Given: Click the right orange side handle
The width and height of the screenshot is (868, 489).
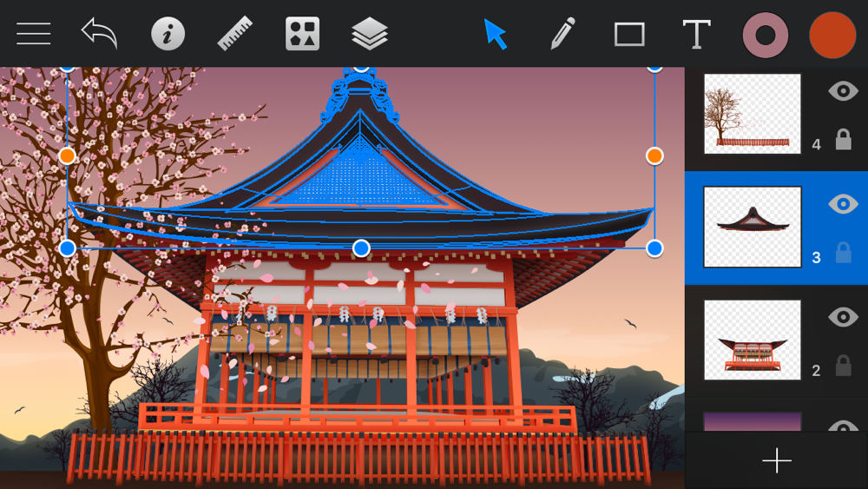Looking at the screenshot, I should [x=654, y=156].
